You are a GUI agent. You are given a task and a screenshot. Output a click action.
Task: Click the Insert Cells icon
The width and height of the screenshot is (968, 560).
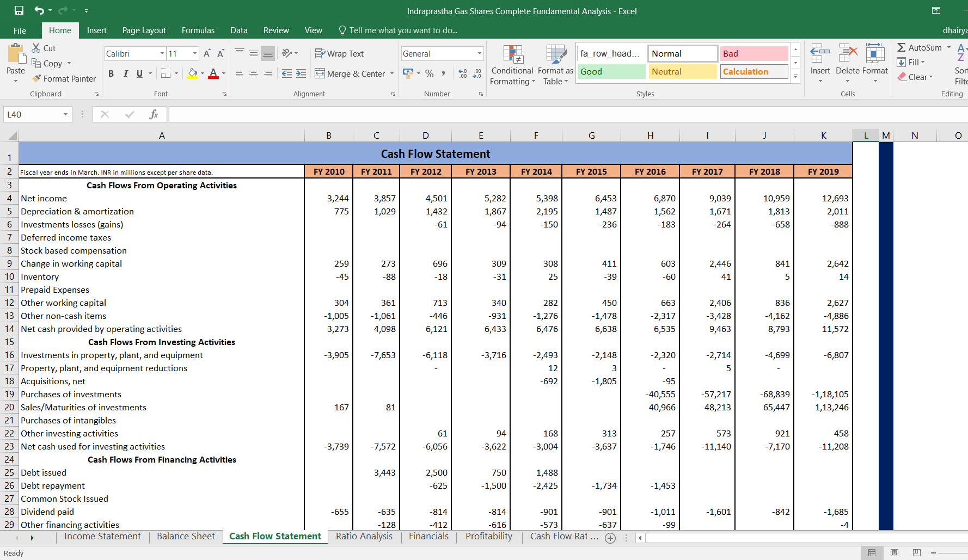click(820, 54)
